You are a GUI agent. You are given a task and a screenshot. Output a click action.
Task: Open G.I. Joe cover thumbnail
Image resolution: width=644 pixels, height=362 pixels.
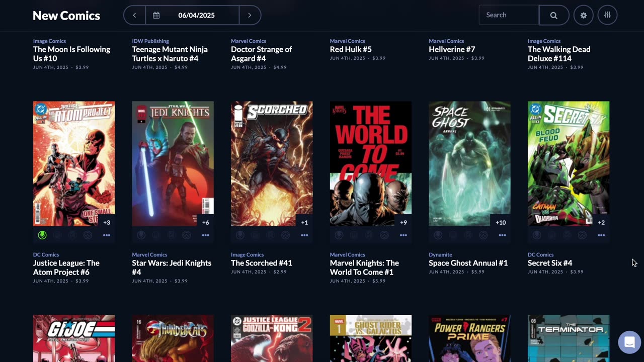[x=74, y=338]
